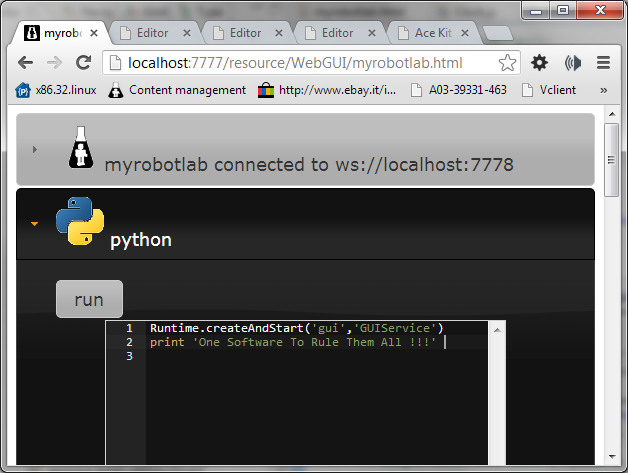Open A03-39331-463 bookmark

[459, 90]
